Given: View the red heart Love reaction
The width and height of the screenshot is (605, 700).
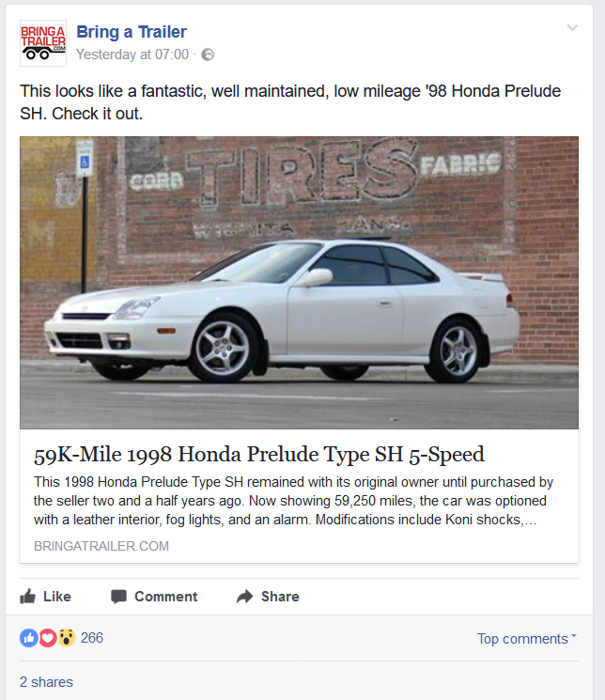Looking at the screenshot, I should 48,638.
